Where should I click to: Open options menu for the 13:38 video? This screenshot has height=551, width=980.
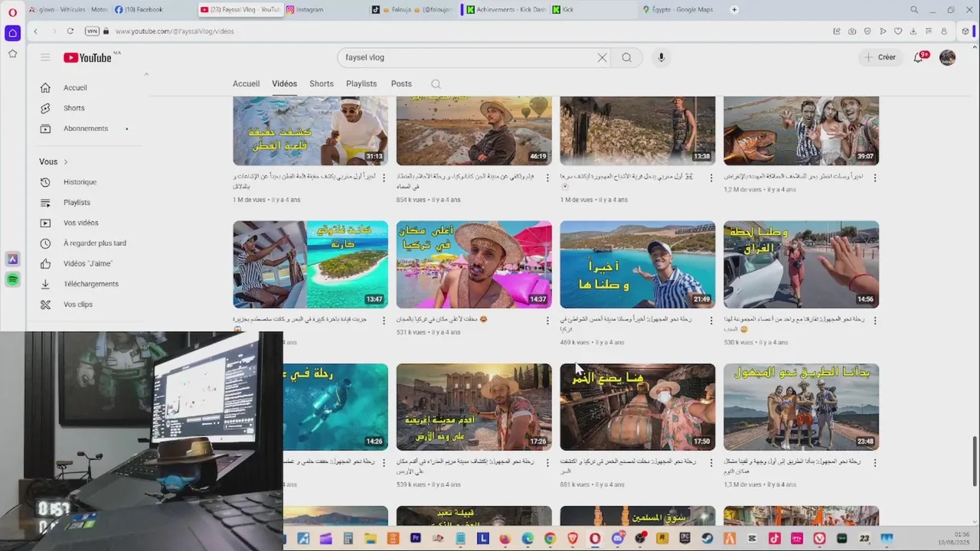coord(710,178)
